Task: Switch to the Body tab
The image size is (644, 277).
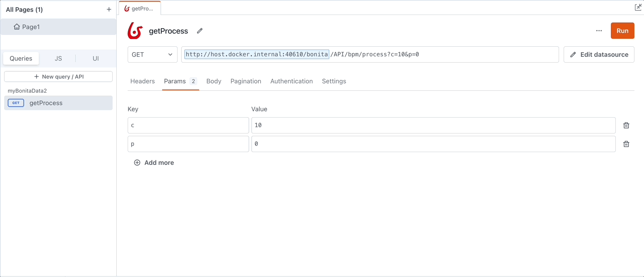Action: (213, 81)
